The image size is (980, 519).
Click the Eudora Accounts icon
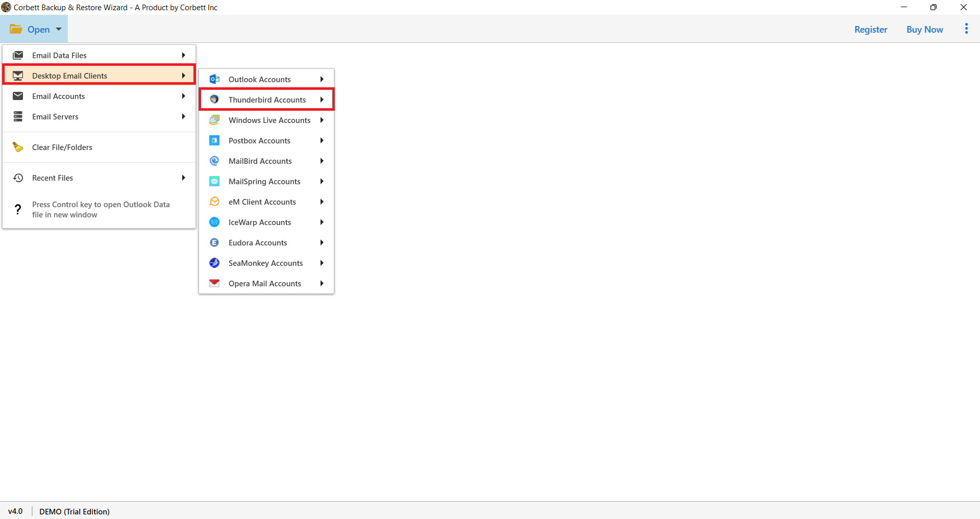tap(214, 242)
